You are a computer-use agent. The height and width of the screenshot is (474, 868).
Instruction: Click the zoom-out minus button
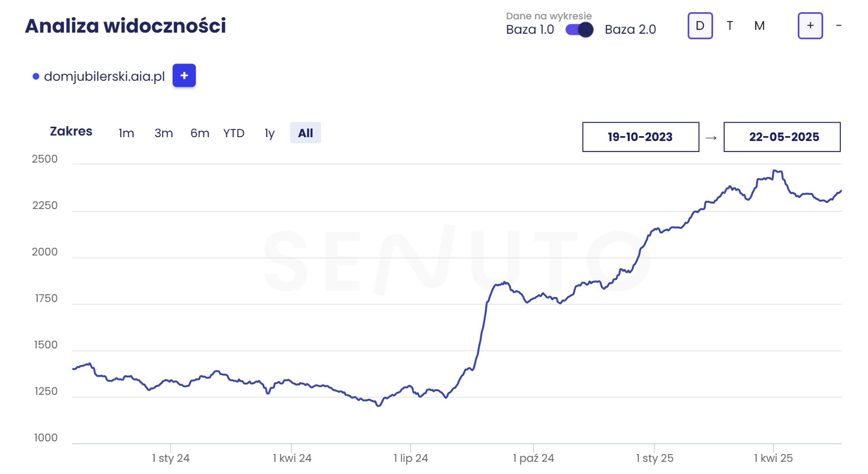(839, 26)
